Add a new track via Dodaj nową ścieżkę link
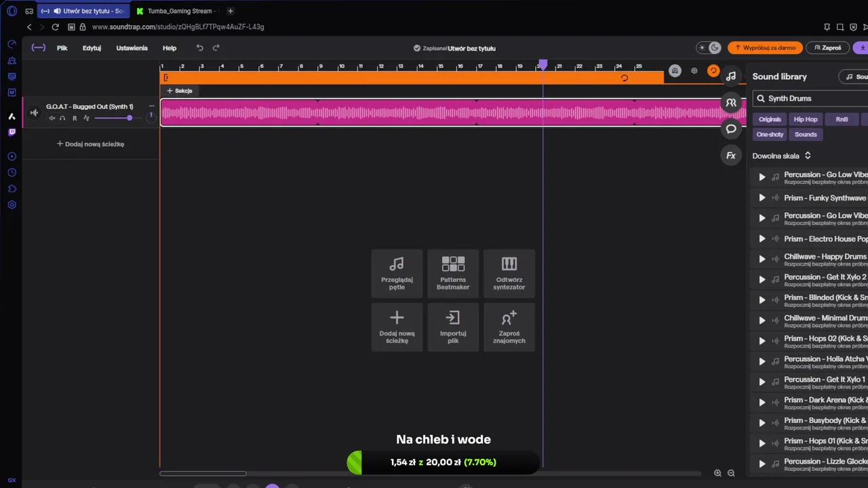The height and width of the screenshot is (488, 868). pos(90,144)
